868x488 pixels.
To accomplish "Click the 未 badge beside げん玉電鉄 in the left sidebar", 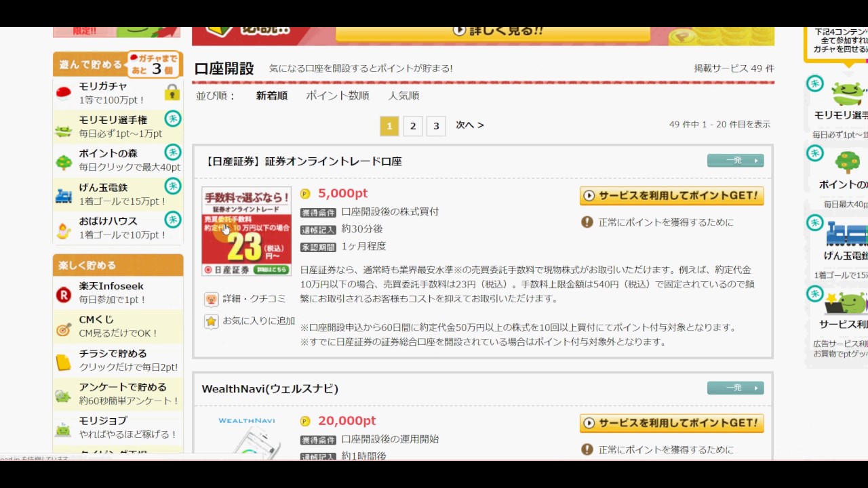I will click(174, 186).
